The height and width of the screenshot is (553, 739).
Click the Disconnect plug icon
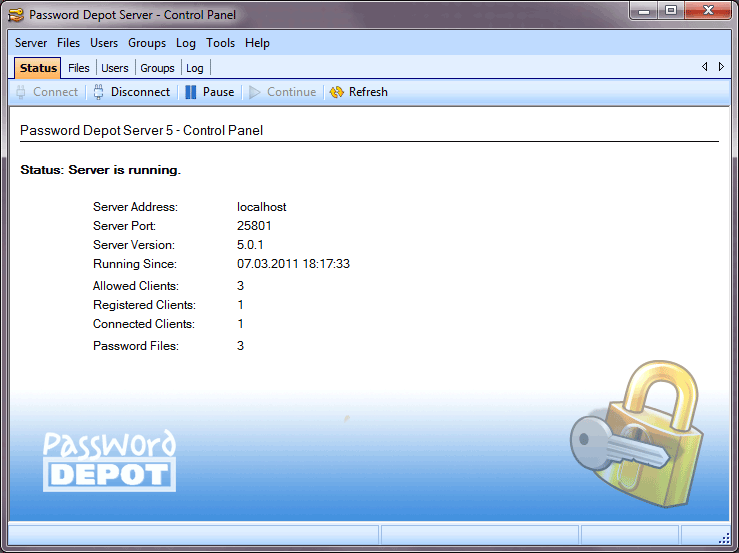[98, 92]
